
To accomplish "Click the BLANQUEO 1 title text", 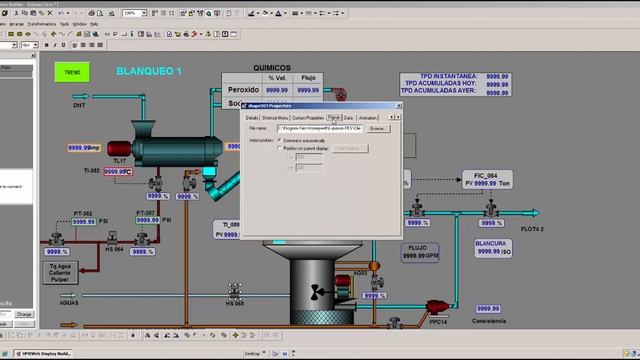I will click(x=149, y=71).
